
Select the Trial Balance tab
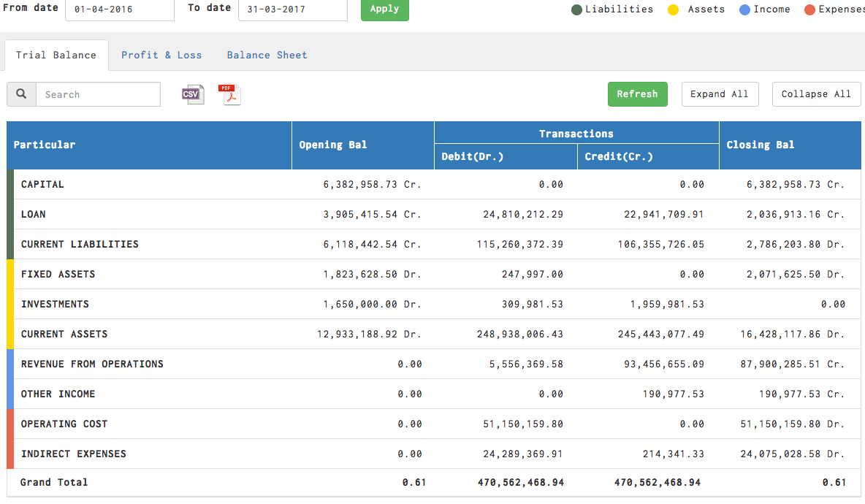pos(56,55)
